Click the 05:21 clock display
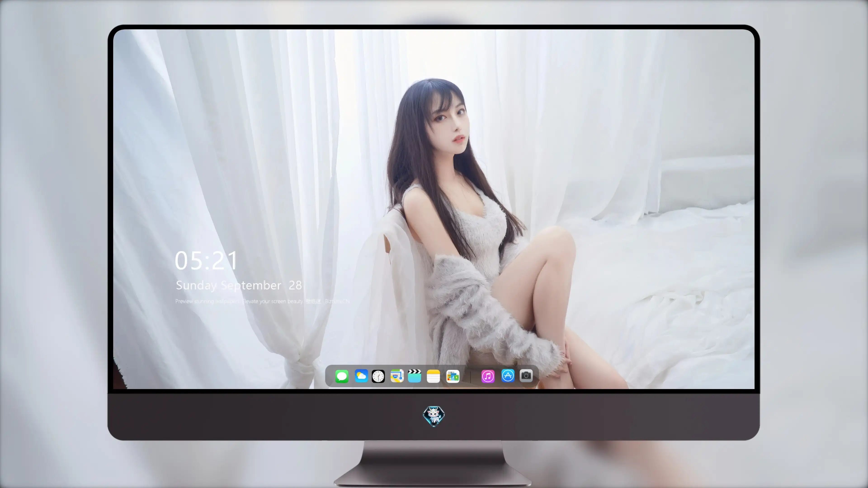Image resolution: width=868 pixels, height=488 pixels. [206, 261]
